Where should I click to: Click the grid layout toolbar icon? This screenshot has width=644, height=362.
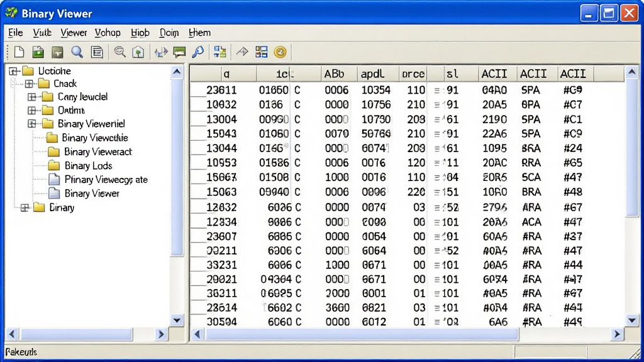[262, 52]
